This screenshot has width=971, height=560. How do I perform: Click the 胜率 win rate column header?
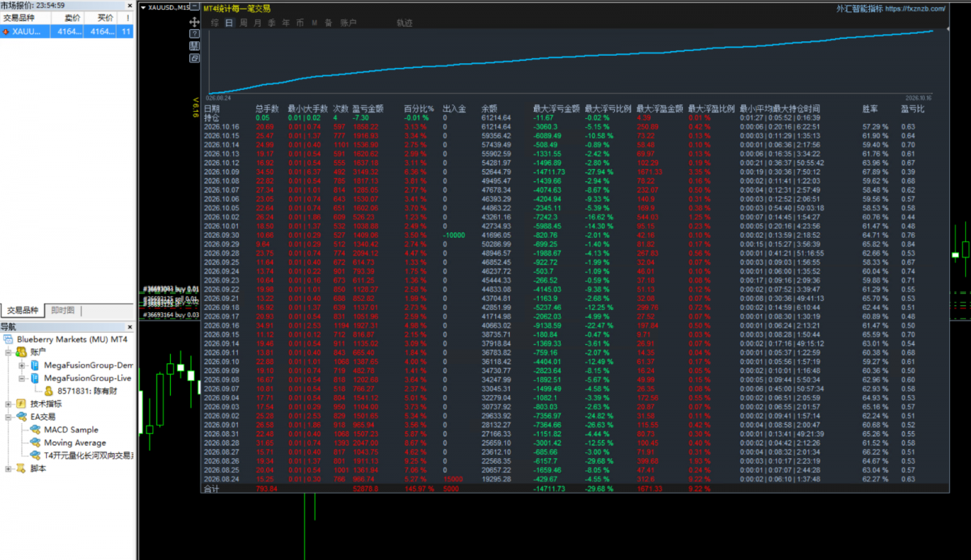point(871,108)
